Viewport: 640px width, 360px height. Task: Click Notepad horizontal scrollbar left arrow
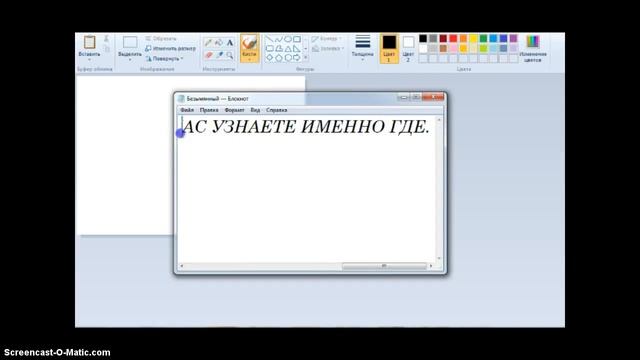click(x=182, y=266)
